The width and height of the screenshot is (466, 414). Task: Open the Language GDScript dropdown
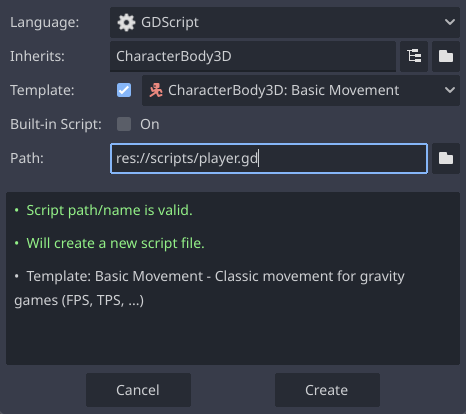[285, 22]
